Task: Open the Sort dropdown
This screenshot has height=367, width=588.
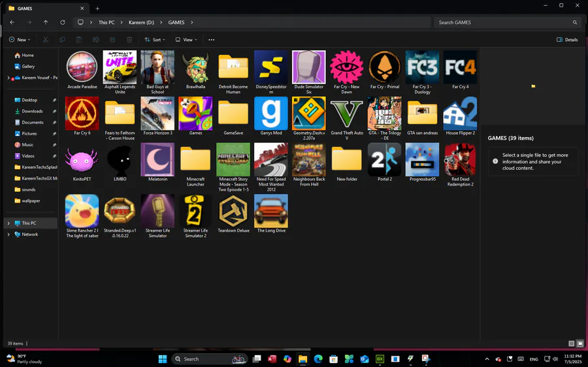Action: click(154, 40)
